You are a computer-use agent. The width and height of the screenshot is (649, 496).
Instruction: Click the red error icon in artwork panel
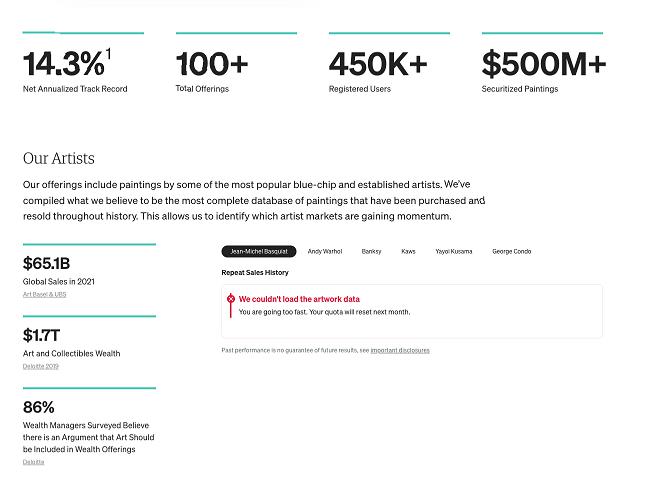point(231,299)
